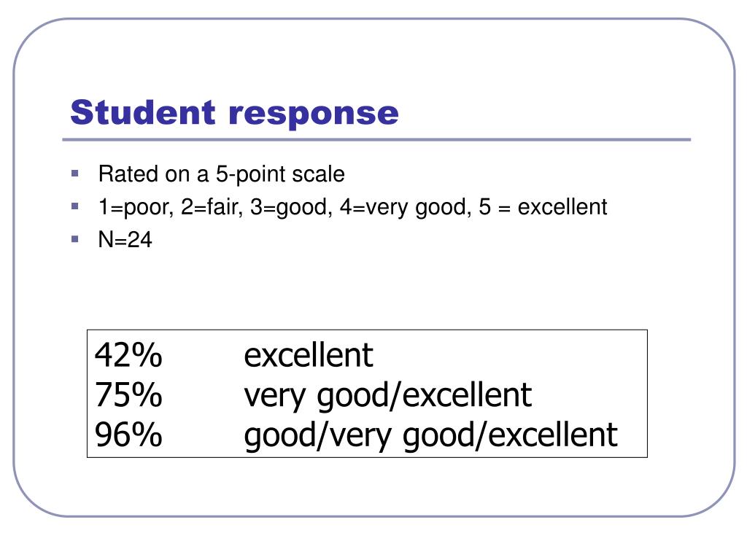
Task: Click the word 'excellent' beside 42%
Action: pos(309,355)
